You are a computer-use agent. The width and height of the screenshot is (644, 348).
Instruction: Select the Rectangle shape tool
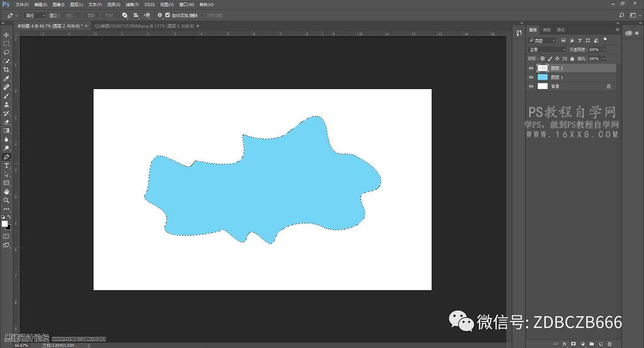point(6,183)
